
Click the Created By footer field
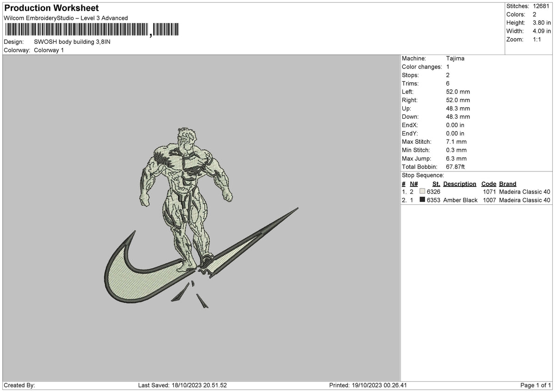coord(19,385)
